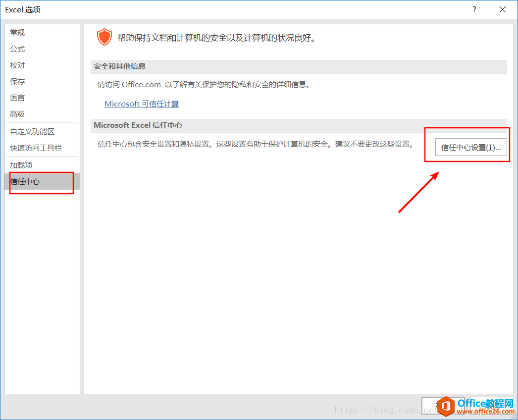Screen dimensions: 518x420
Task: Open the 加载项 page
Action: tap(21, 165)
